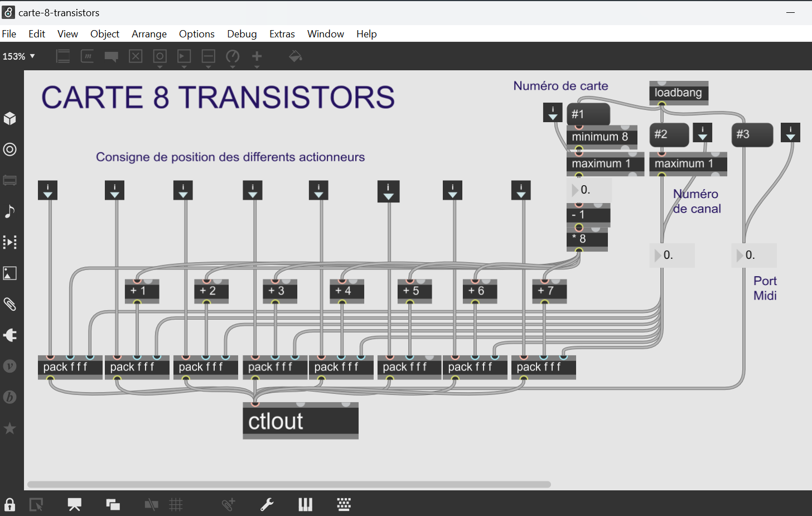This screenshot has width=812, height=516.
Task: Click the keyboard grid icon at bottom right
Action: [344, 505]
